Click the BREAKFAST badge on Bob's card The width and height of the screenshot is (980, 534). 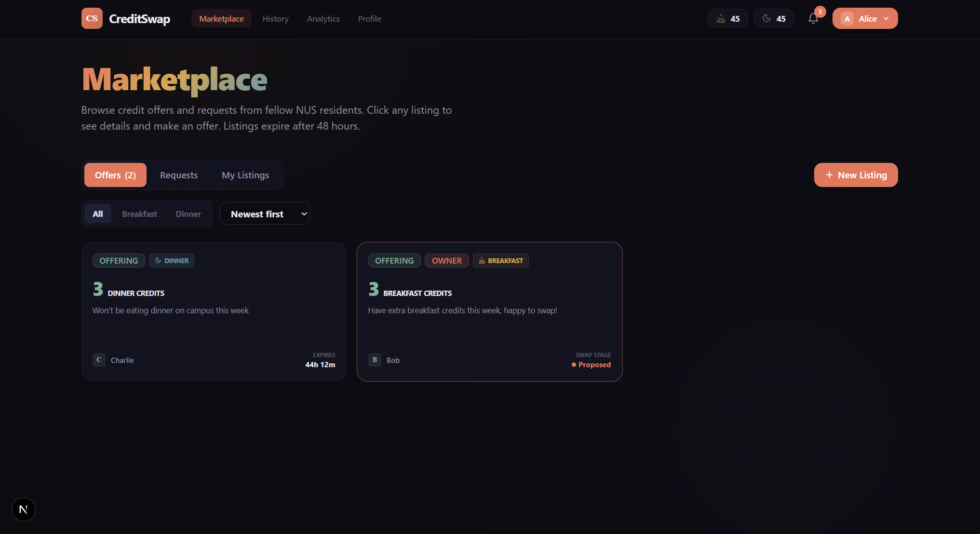(x=500, y=261)
